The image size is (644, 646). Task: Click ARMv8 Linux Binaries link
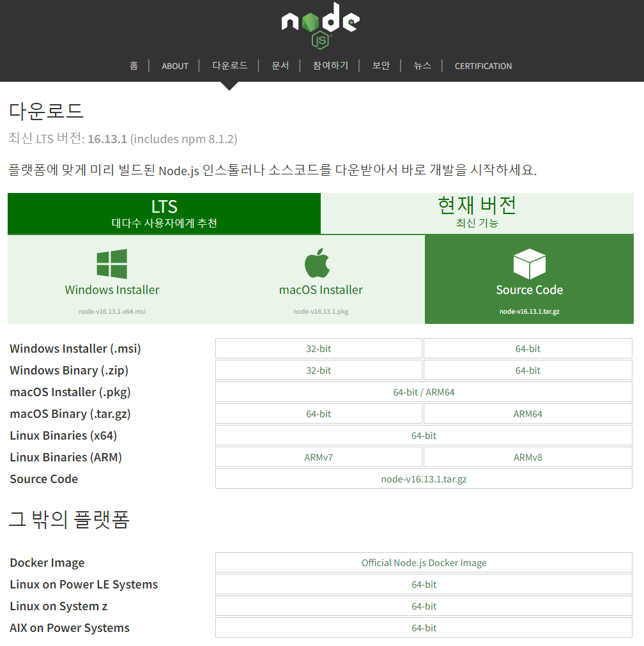[x=528, y=458]
